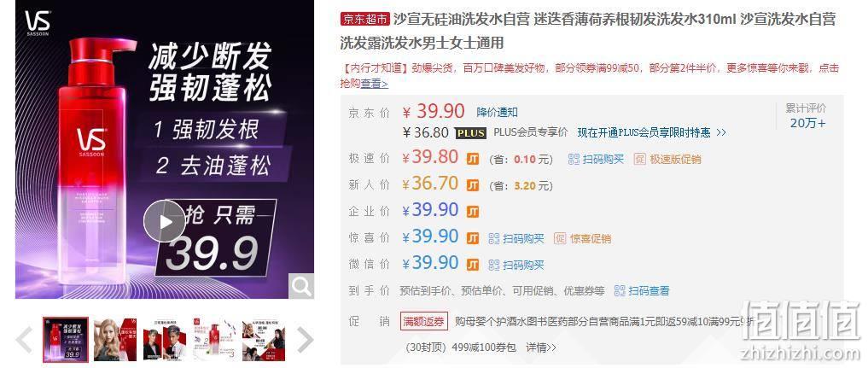Click the QR code icon beside 惊喜价
This screenshot has height=368, width=868.
pyautogui.click(x=494, y=238)
